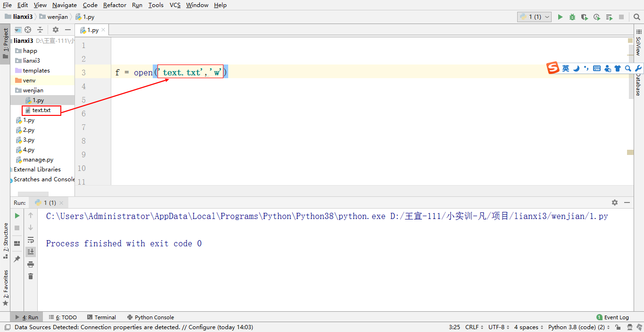Viewport: 644px width, 332px height.
Task: Open Python 3.8 interpreter selector
Action: pyautogui.click(x=579, y=327)
